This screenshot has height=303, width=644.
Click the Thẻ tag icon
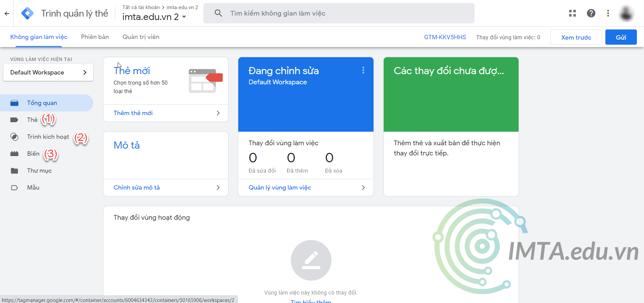pyautogui.click(x=14, y=120)
